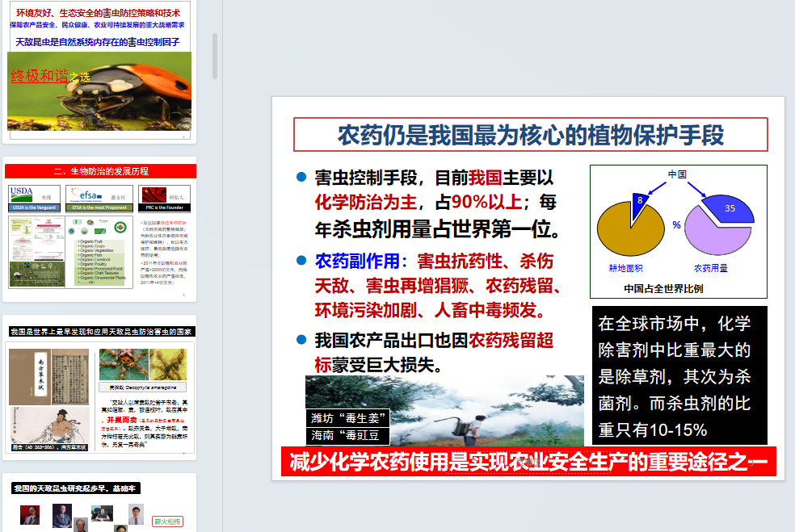Click the 潍坊“毒生姜” label

(349, 418)
